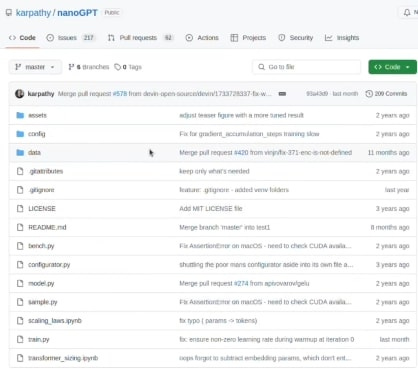This screenshot has width=418, height=369.
Task: Open the LICENSE file
Action: pos(42,209)
